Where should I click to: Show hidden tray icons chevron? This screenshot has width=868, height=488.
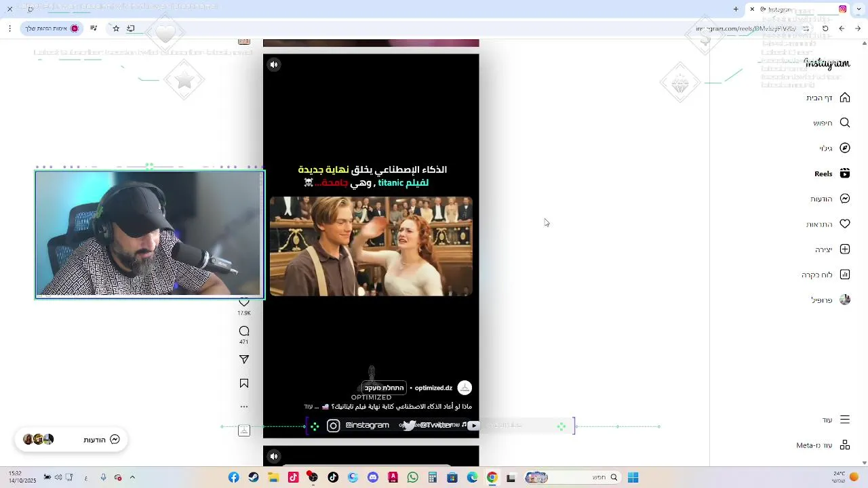coord(132,478)
